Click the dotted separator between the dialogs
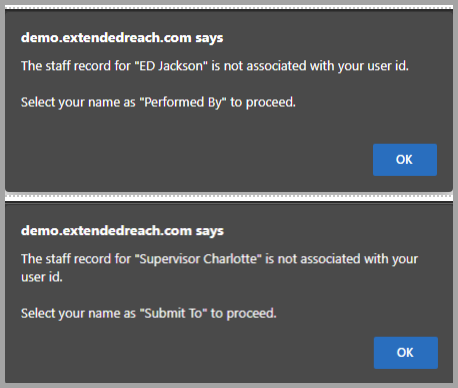Screen dimensions: 458x388 click(x=229, y=197)
